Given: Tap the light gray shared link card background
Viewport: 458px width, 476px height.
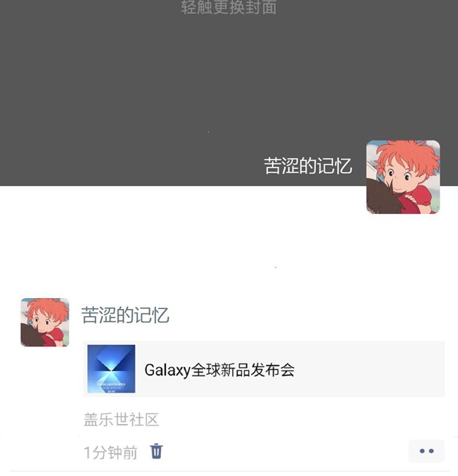Looking at the screenshot, I should point(264,369).
